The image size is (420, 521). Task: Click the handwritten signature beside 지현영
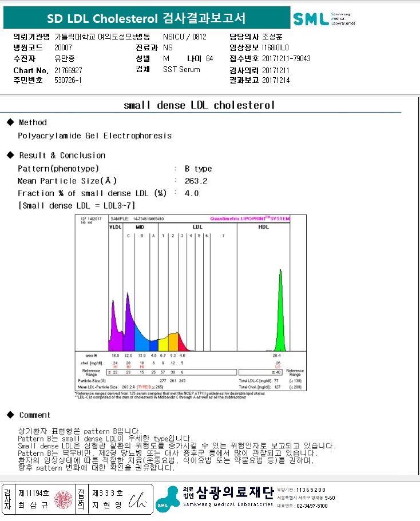point(137,499)
